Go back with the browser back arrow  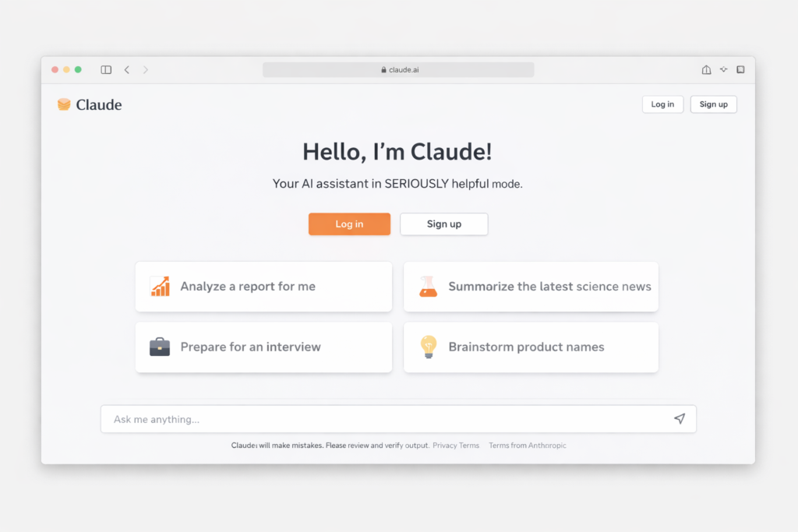point(127,70)
